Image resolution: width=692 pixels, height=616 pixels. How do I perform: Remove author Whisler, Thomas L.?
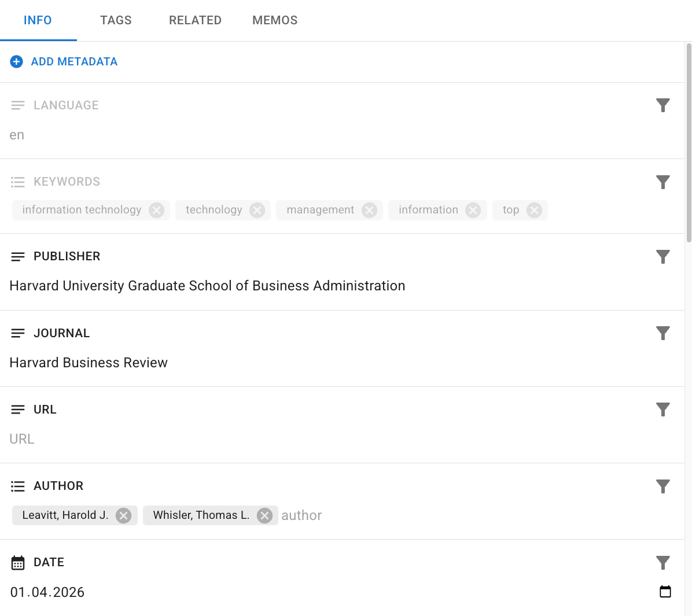(x=264, y=516)
